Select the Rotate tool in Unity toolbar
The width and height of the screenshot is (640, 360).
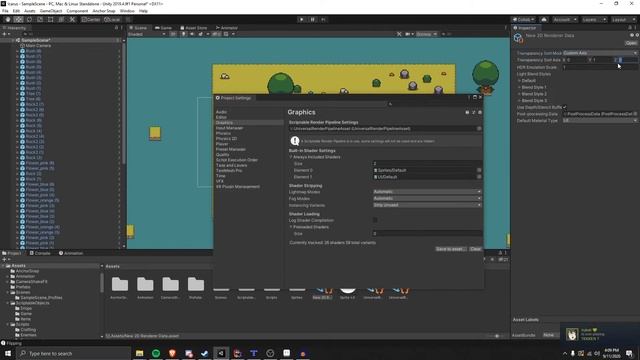(x=29, y=20)
